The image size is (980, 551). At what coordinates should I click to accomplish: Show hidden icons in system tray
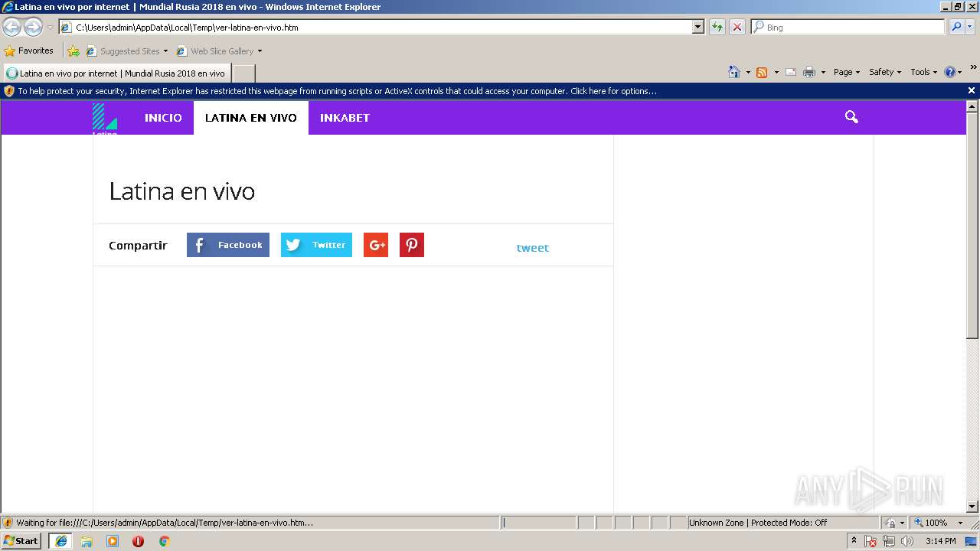click(854, 541)
